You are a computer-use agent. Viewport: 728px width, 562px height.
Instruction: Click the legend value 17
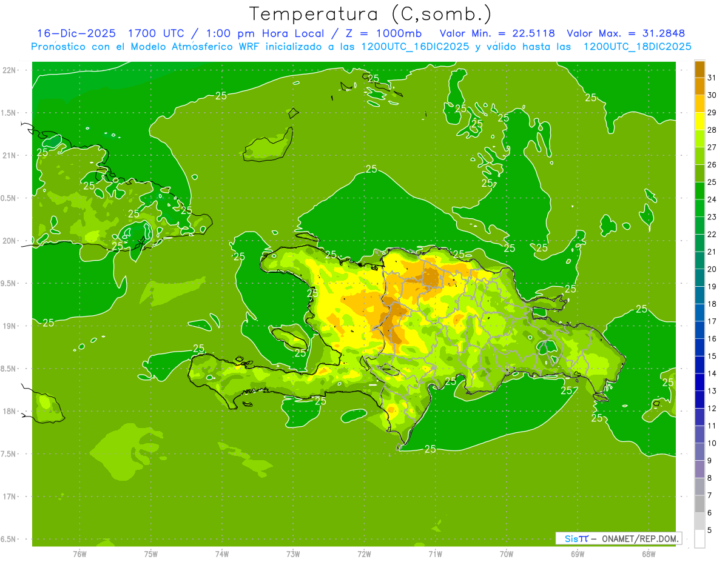712,321
